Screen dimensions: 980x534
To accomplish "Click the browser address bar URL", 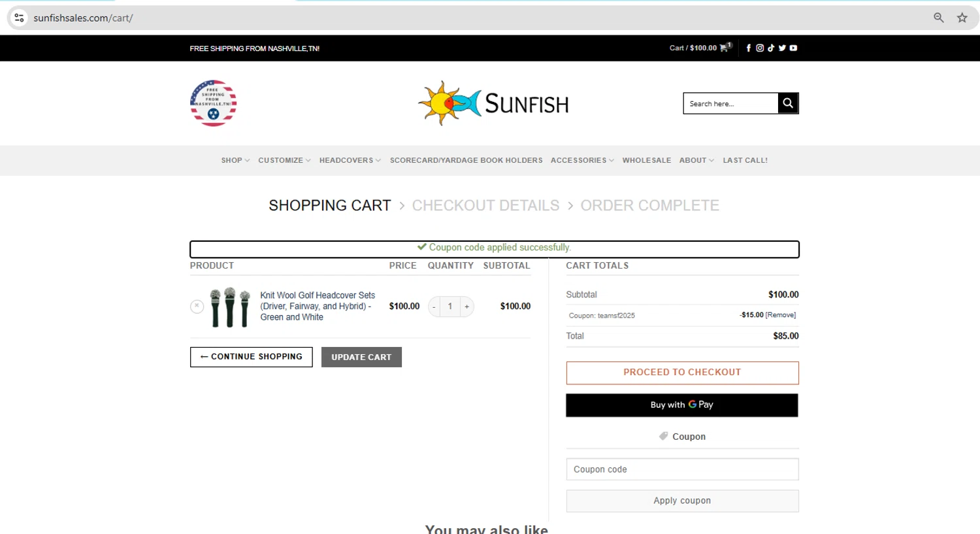I will pyautogui.click(x=83, y=18).
